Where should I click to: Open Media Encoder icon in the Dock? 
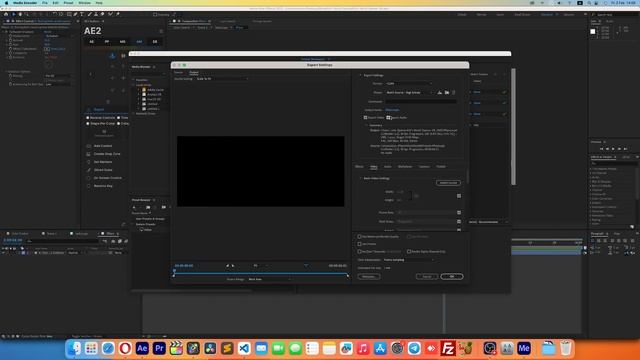pyautogui.click(x=524, y=348)
